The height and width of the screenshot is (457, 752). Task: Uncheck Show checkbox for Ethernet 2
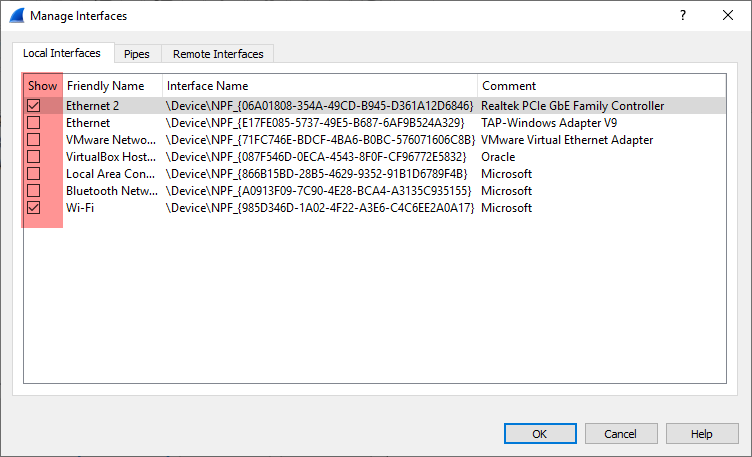click(34, 105)
